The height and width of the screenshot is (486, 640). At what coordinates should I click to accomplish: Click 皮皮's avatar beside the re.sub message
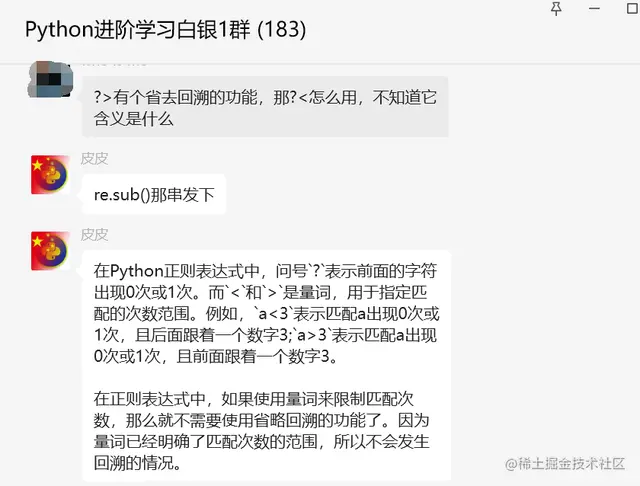point(51,175)
